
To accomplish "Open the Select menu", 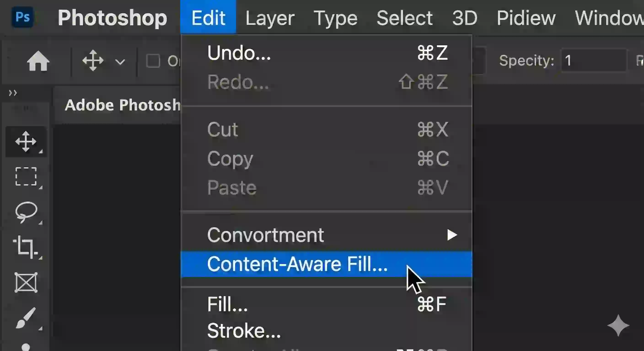I will tap(404, 18).
